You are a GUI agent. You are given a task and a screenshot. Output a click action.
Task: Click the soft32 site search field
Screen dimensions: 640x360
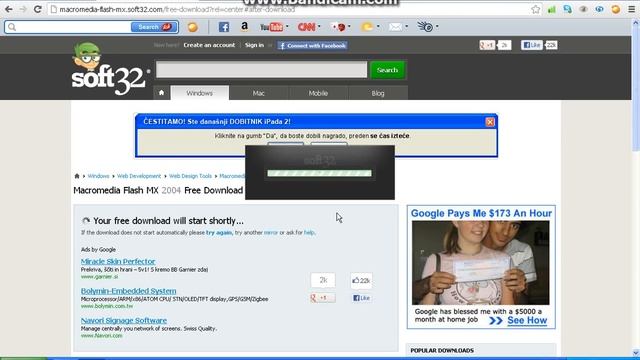(262, 70)
